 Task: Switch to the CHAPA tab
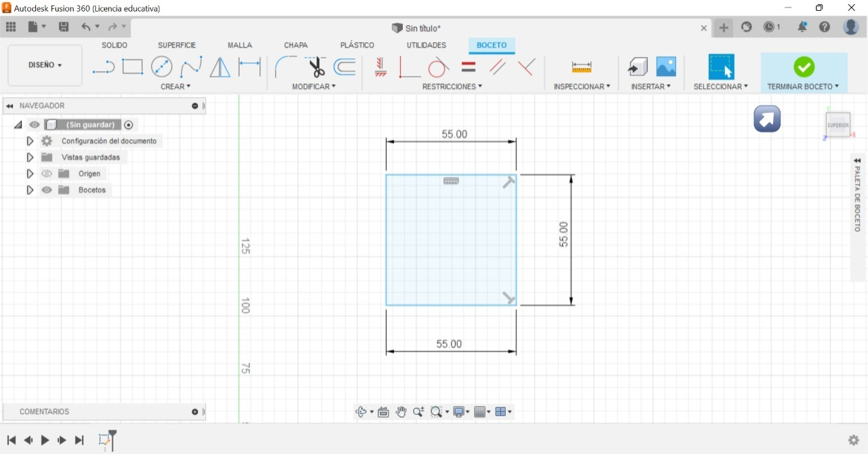click(x=296, y=45)
